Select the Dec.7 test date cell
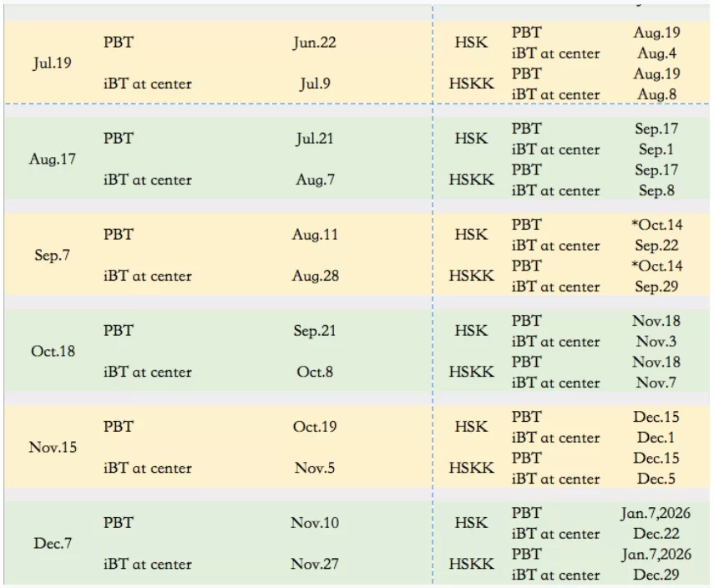Screen dimensions: 714x588 [x=53, y=543]
